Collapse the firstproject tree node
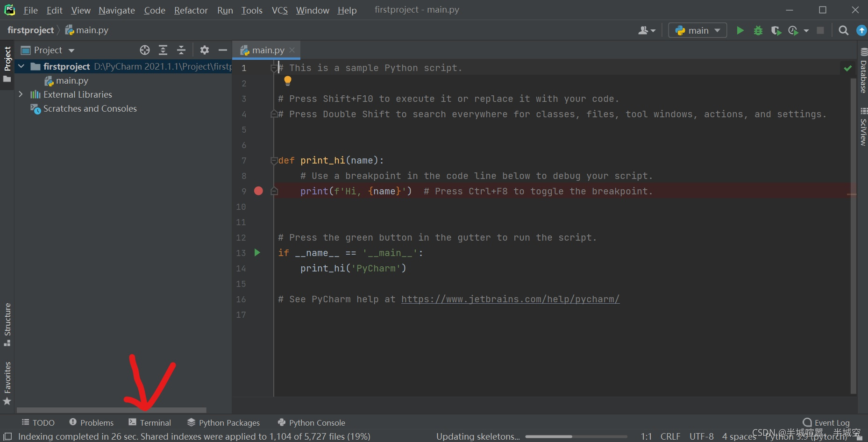 (21, 66)
